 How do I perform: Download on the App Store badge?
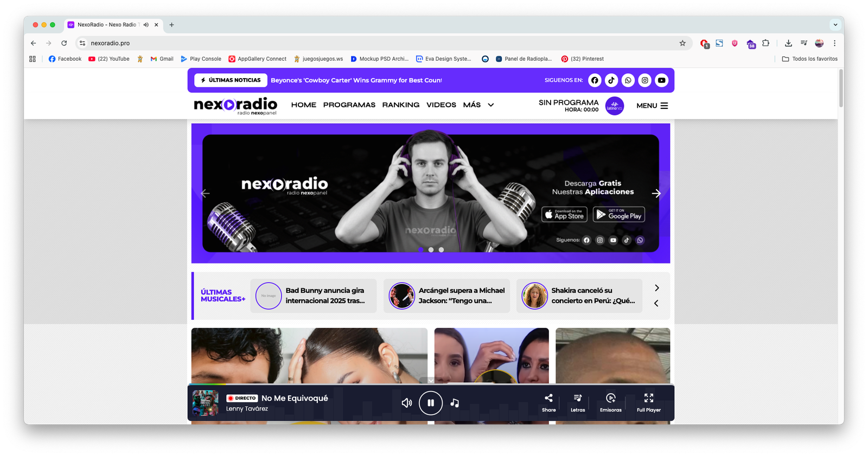pyautogui.click(x=564, y=215)
